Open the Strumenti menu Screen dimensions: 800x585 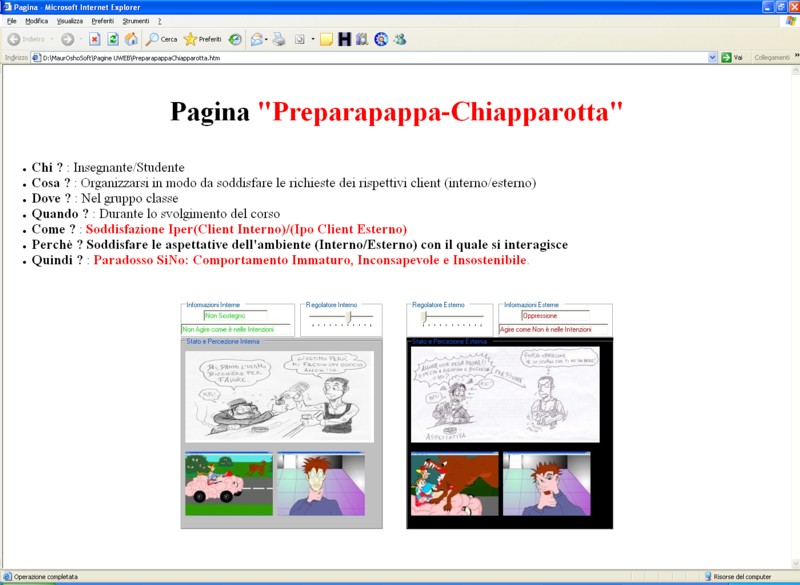click(136, 21)
